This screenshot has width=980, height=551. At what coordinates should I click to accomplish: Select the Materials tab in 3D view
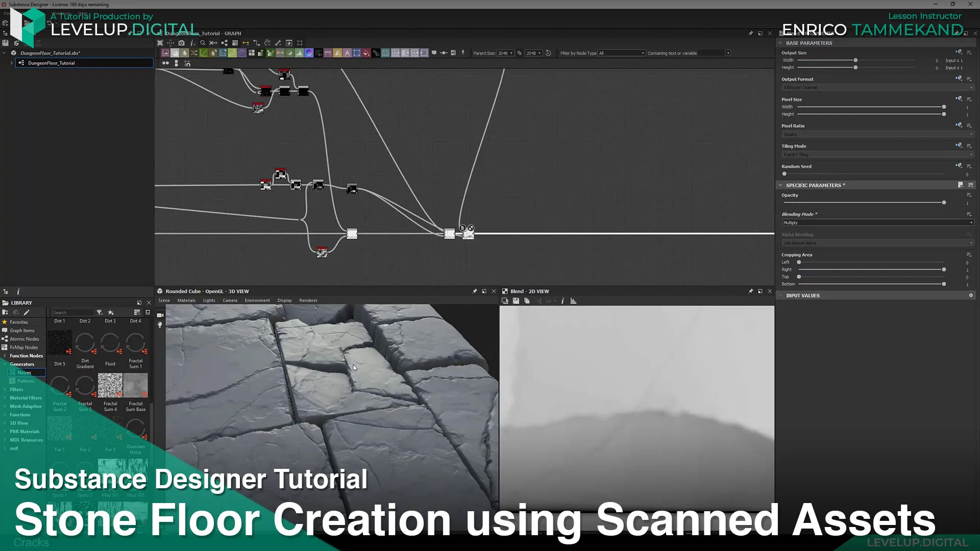(186, 300)
